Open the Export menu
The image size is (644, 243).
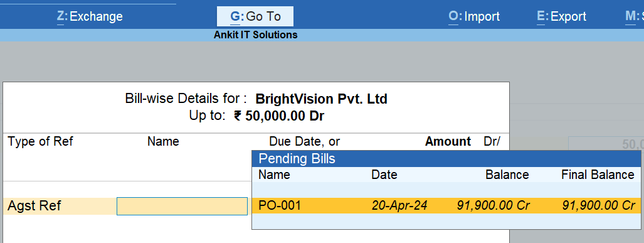[561, 16]
